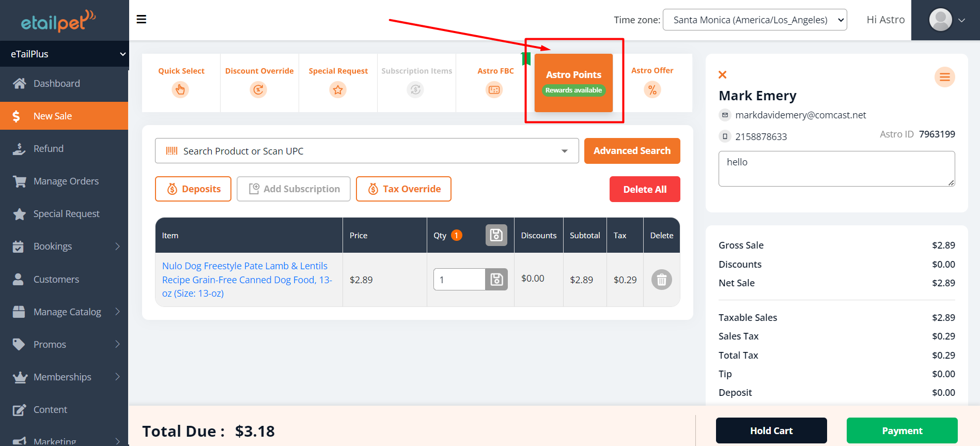Click the green Payment button
Image resolution: width=980 pixels, height=446 pixels.
click(901, 430)
